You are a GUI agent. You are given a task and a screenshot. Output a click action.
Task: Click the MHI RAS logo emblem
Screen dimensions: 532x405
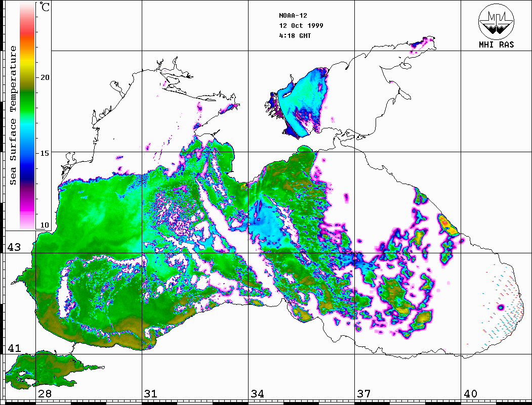497,21
